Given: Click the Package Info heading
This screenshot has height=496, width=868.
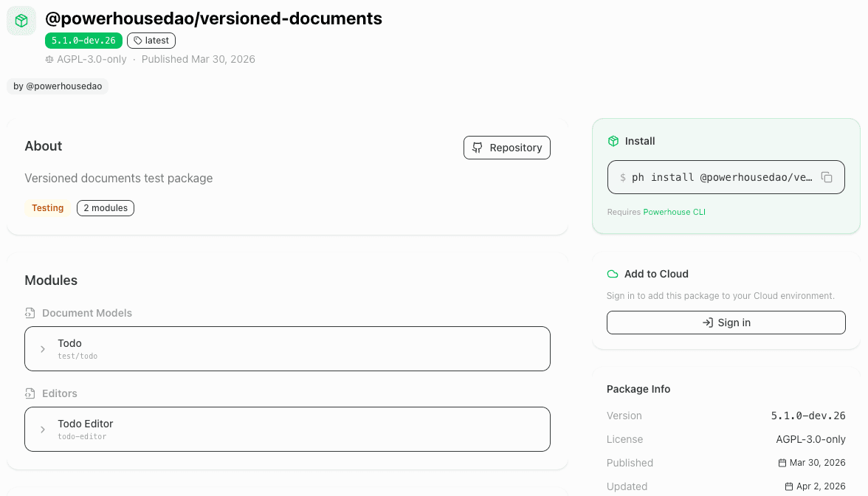Looking at the screenshot, I should (638, 389).
